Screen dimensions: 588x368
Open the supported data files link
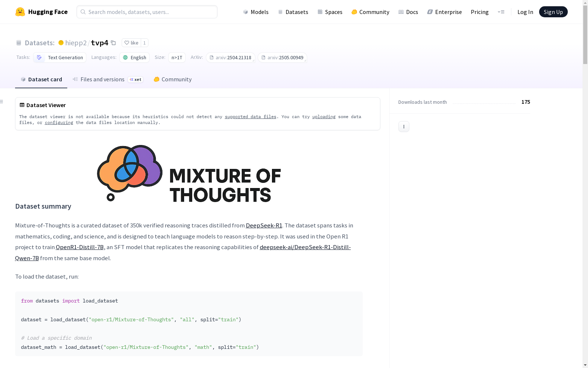(251, 117)
